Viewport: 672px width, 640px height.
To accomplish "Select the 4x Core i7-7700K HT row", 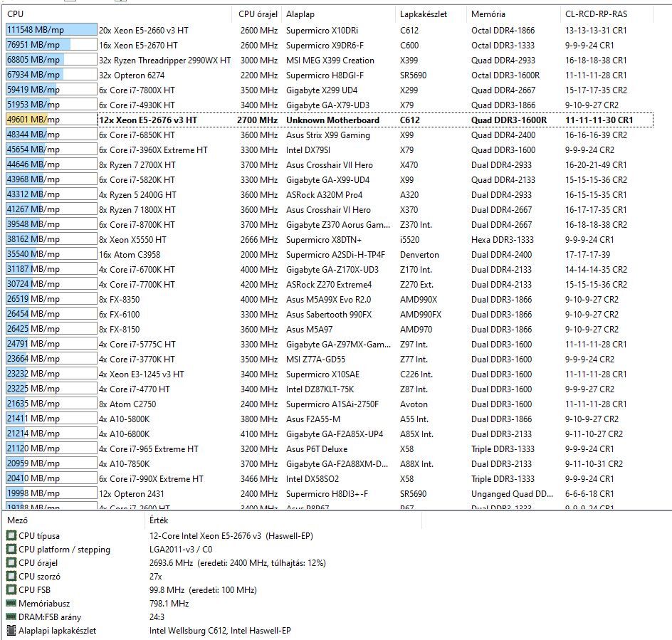I will (329, 284).
